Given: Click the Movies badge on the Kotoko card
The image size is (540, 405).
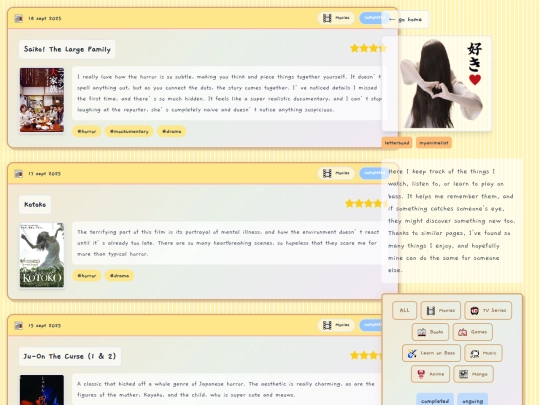Looking at the screenshot, I should coord(336,173).
